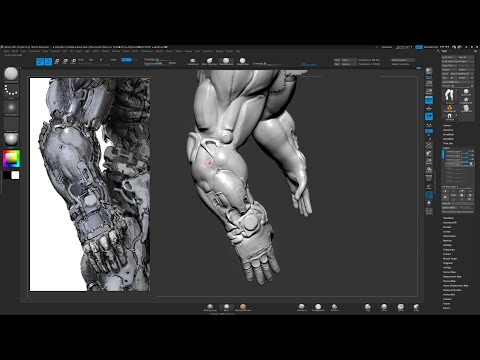
Task: Toggle Draw mode button
Action: [48, 61]
